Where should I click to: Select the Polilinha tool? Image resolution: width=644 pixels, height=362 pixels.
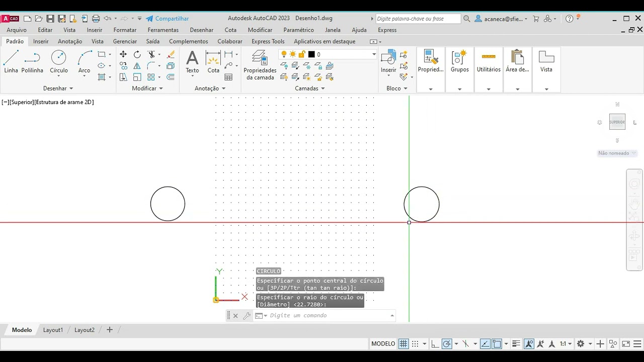(x=32, y=62)
